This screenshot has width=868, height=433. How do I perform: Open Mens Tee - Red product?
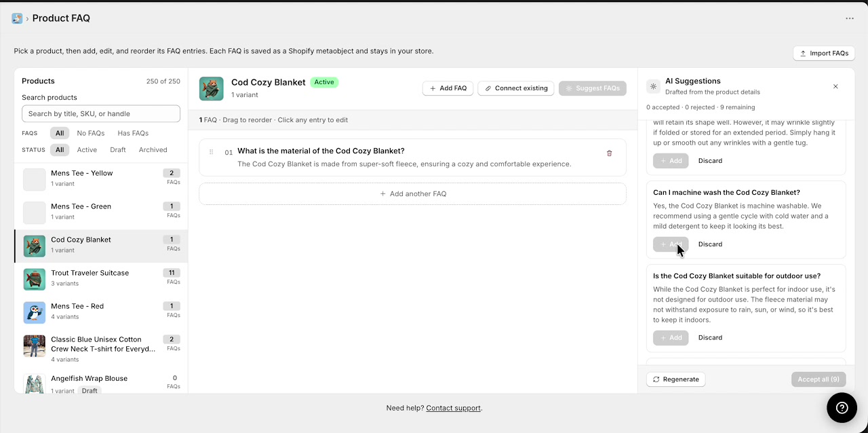pos(101,312)
